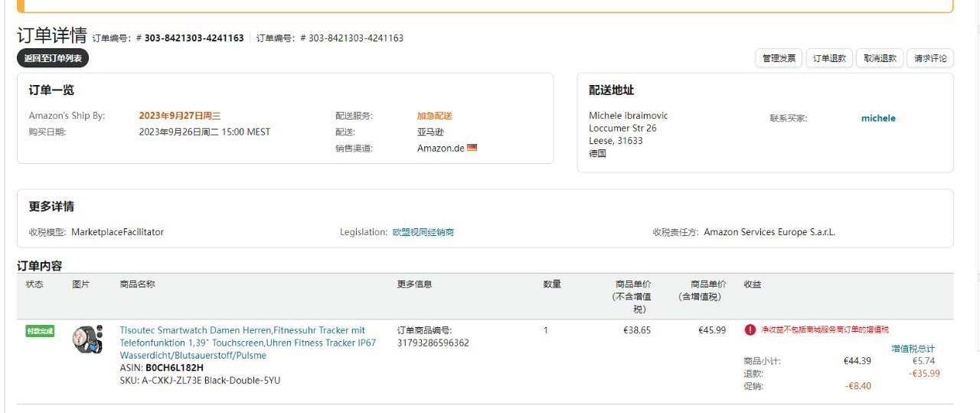Click the 返回至订单列表 button

53,58
